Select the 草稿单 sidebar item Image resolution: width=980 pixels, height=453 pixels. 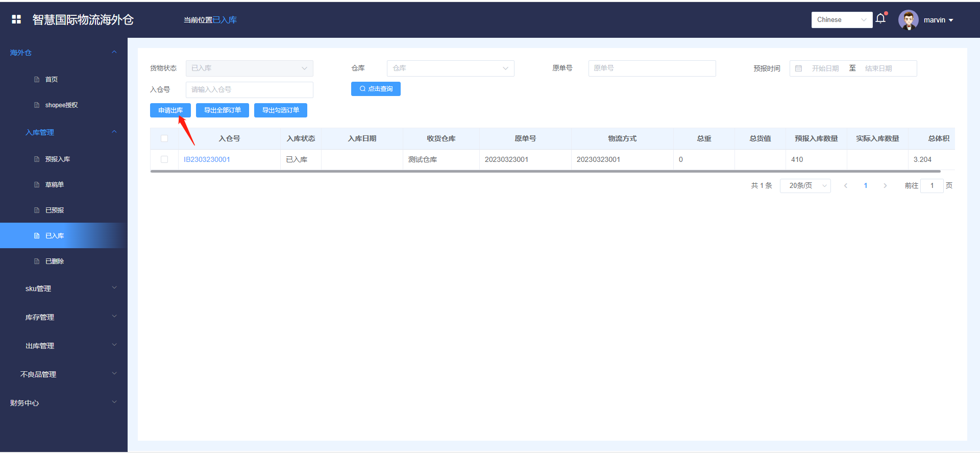point(54,185)
